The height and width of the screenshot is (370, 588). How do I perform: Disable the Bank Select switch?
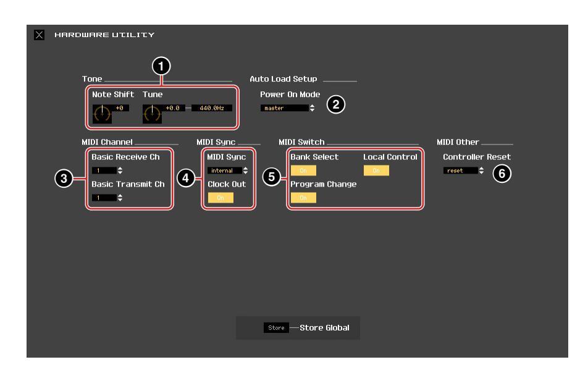(303, 170)
